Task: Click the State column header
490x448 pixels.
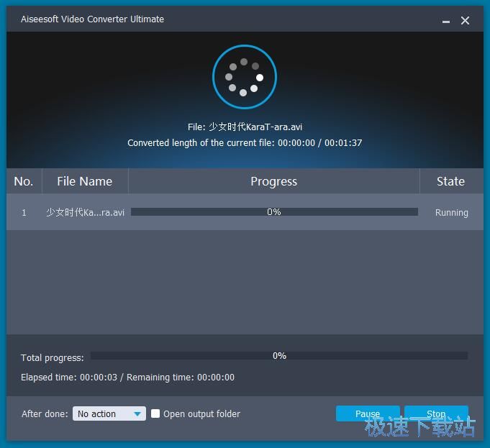Action: (x=451, y=181)
